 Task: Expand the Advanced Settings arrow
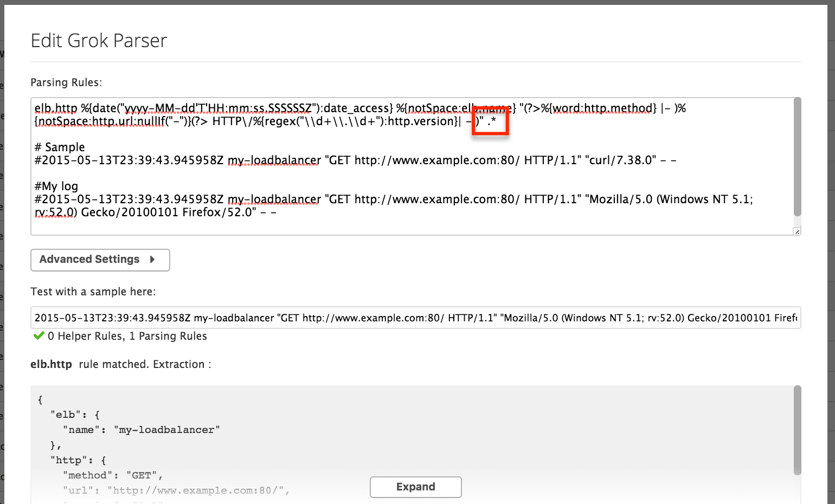(152, 260)
